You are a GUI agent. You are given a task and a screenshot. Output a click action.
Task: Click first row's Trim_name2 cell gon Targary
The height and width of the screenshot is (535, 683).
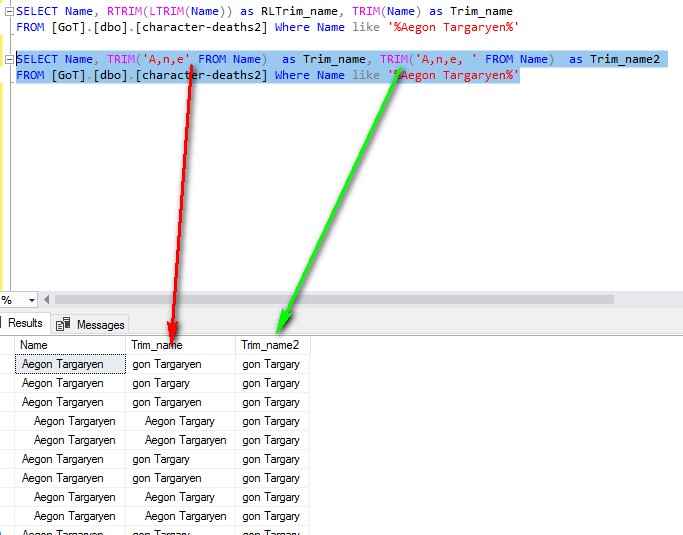[271, 364]
